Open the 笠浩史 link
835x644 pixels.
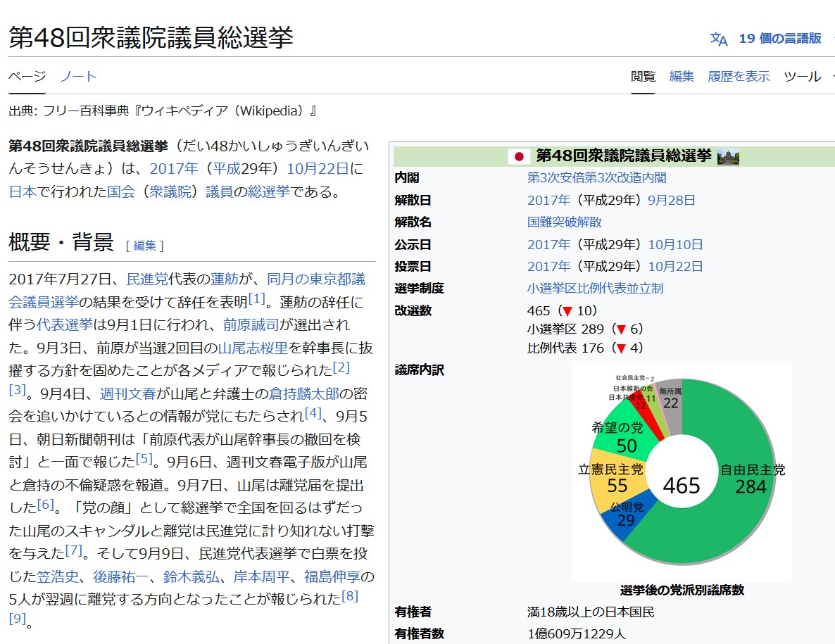point(58,576)
